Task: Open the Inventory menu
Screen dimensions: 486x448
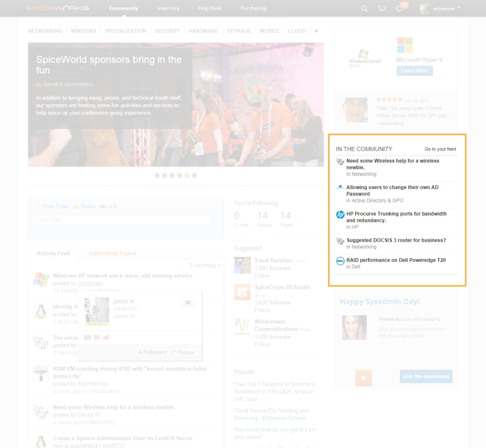Action: pos(168,8)
